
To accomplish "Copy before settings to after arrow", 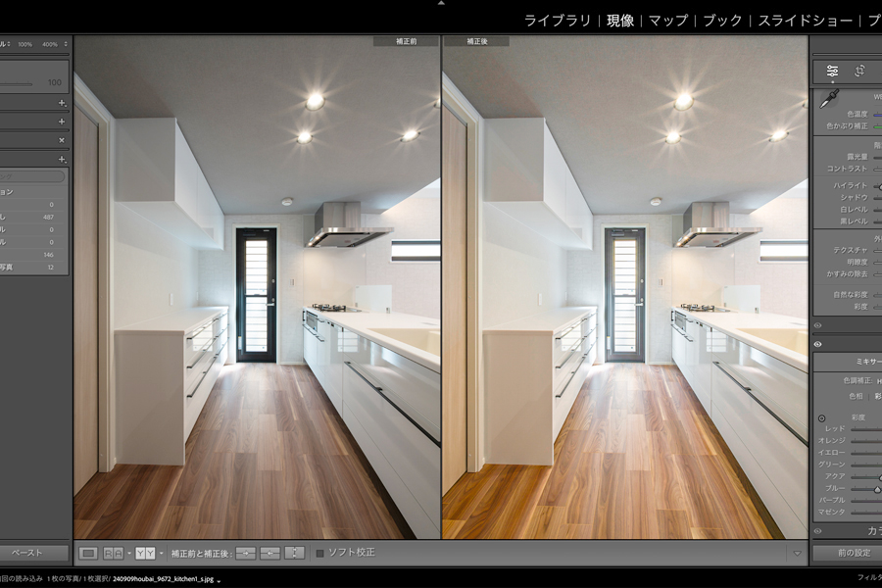I will pos(245,553).
